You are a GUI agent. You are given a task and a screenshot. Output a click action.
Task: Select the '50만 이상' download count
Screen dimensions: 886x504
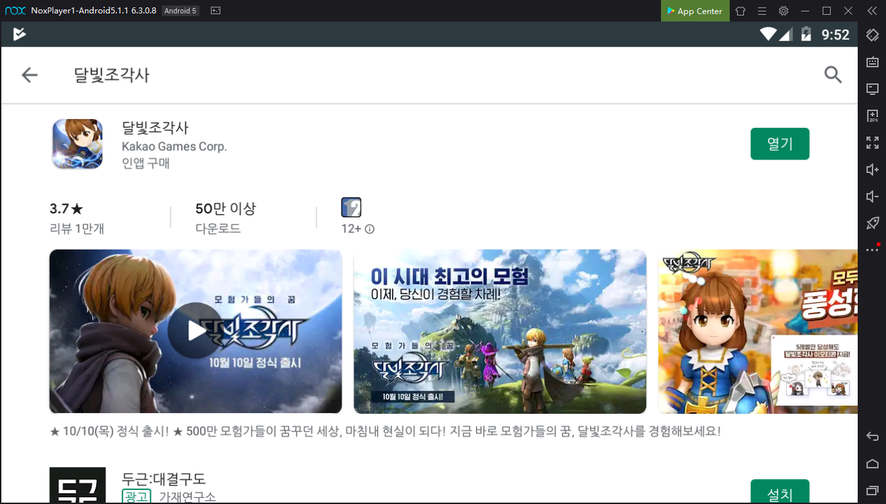(225, 208)
